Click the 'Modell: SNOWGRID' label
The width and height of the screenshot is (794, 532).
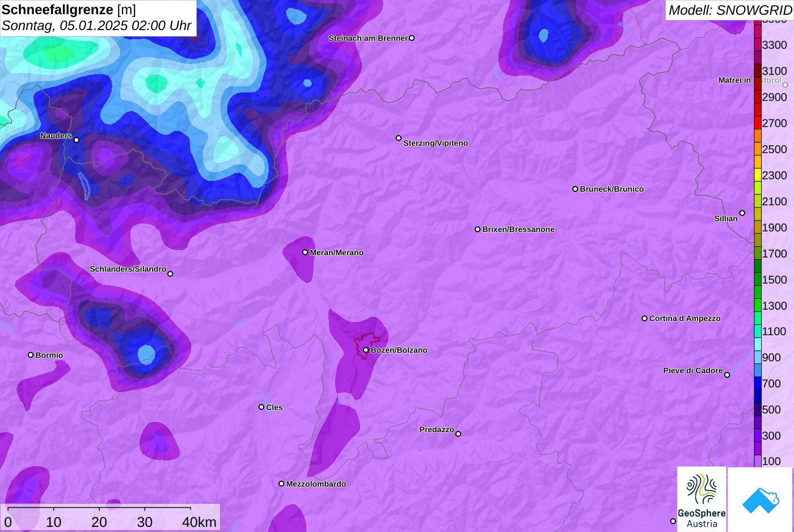(730, 10)
